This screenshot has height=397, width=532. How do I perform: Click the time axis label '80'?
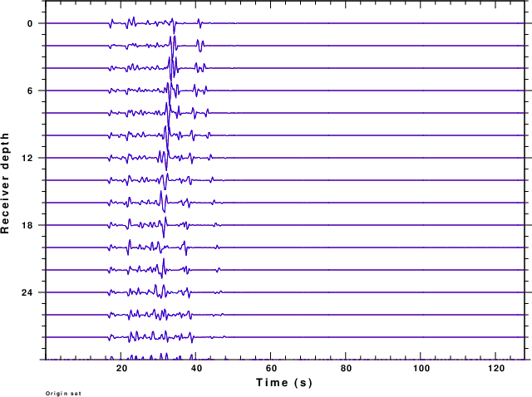tap(346, 369)
